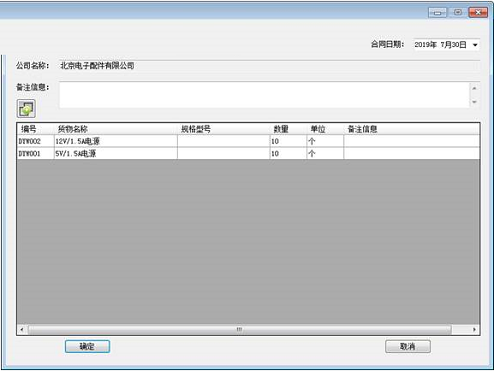500x371 pixels.
Task: Click the 单位 column header
Action: click(x=325, y=129)
